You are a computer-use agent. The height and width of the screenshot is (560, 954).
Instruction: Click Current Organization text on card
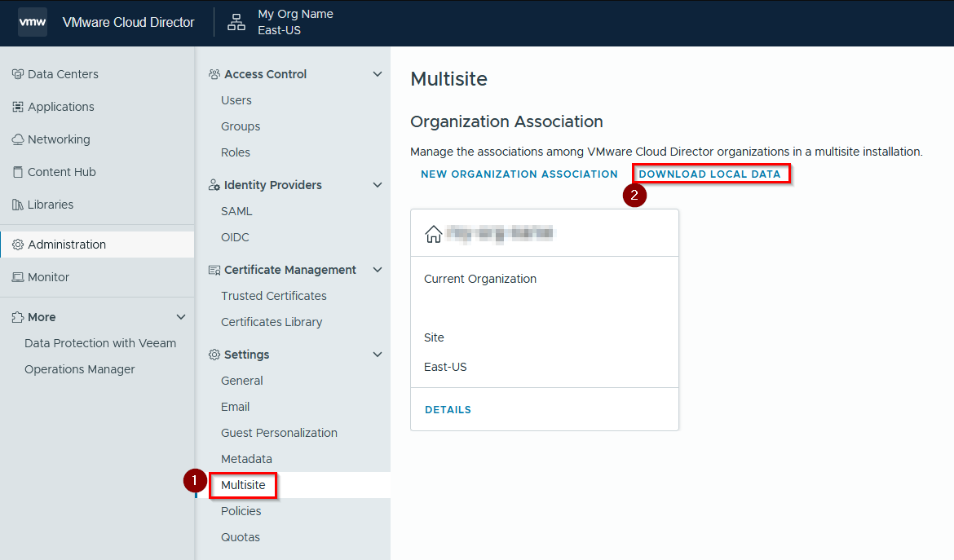pos(480,279)
